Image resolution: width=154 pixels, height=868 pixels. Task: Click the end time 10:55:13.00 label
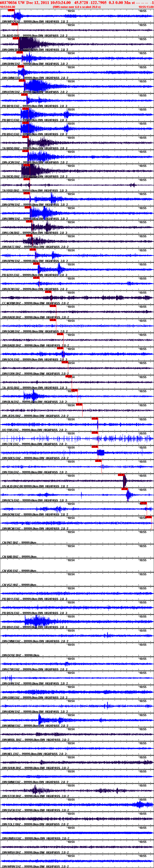pyautogui.click(x=146, y=7)
